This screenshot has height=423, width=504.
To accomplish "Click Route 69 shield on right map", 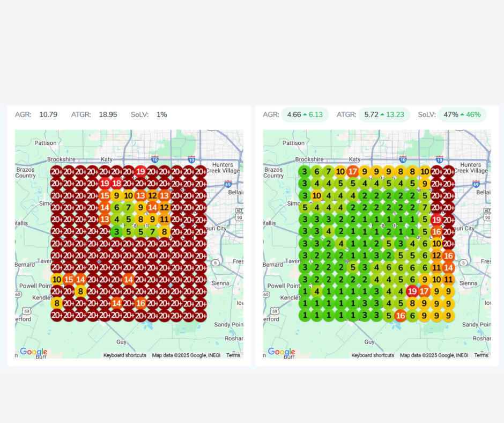I will pyautogui.click(x=476, y=184).
